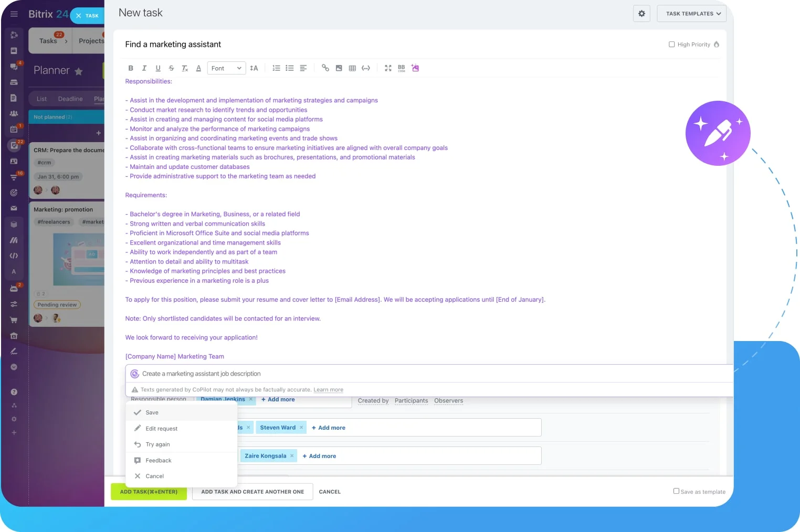Image resolution: width=800 pixels, height=532 pixels.
Task: Click Add task and create another one
Action: tap(252, 492)
